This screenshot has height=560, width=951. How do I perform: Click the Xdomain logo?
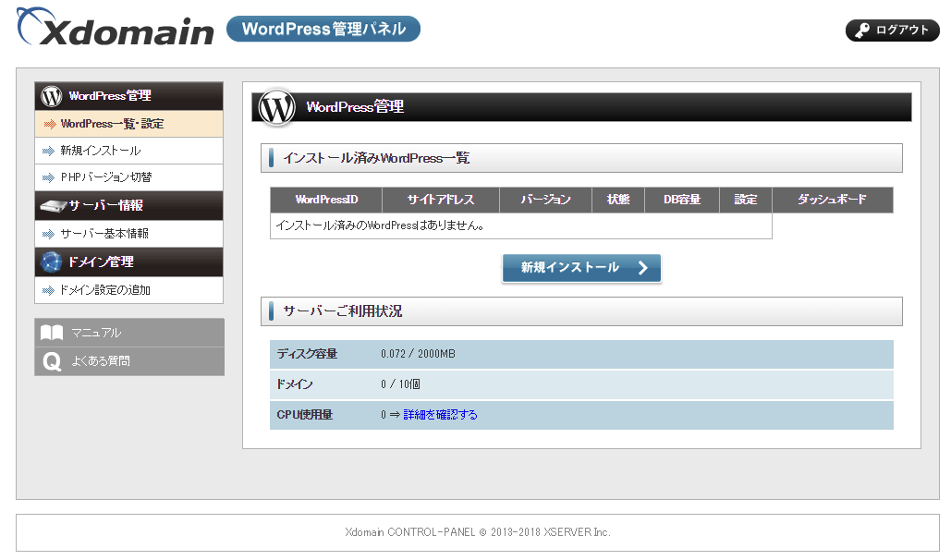pyautogui.click(x=116, y=30)
